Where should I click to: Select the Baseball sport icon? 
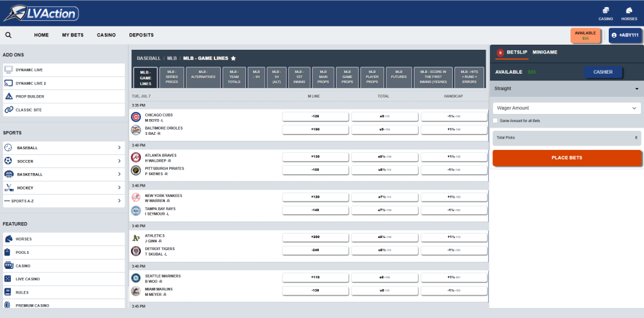click(8, 148)
